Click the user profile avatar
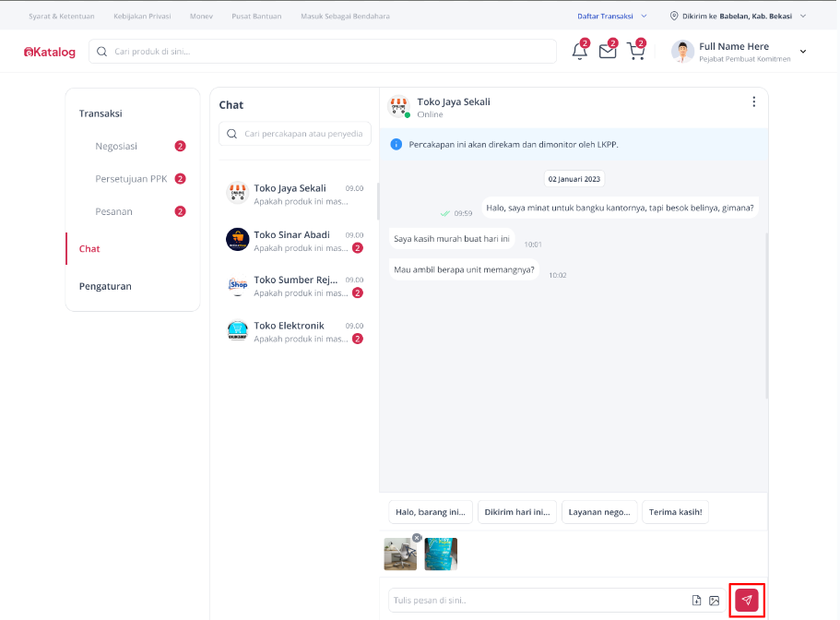The image size is (840, 620). 682,52
